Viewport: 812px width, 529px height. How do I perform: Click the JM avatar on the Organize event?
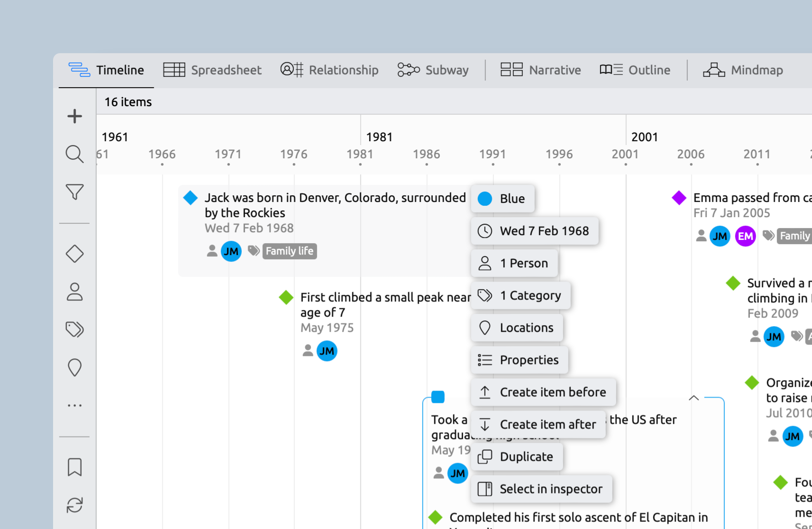pos(793,436)
